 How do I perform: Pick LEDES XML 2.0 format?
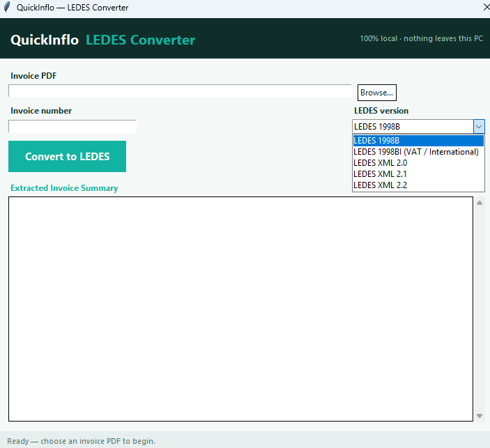pyautogui.click(x=418, y=163)
